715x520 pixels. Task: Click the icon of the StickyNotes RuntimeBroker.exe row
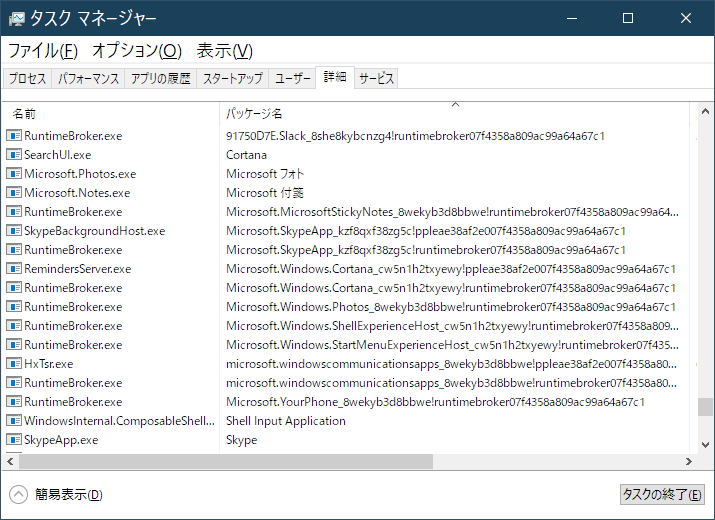click(14, 212)
